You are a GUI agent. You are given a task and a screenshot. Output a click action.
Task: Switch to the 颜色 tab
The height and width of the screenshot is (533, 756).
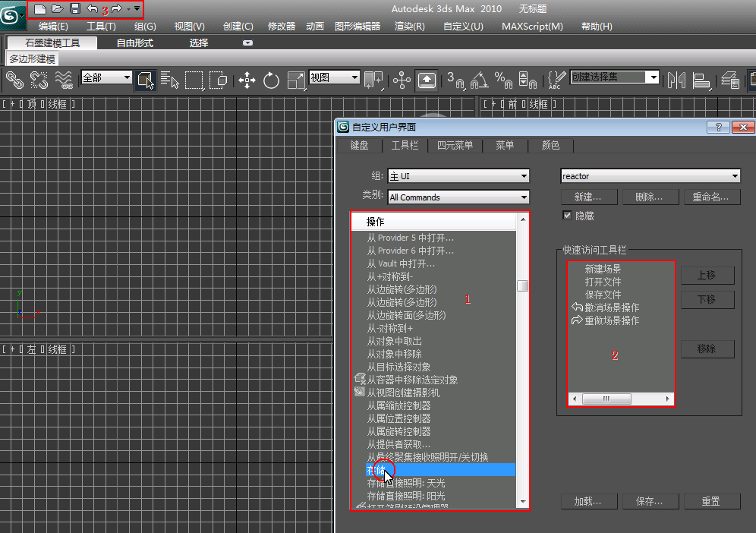point(550,145)
